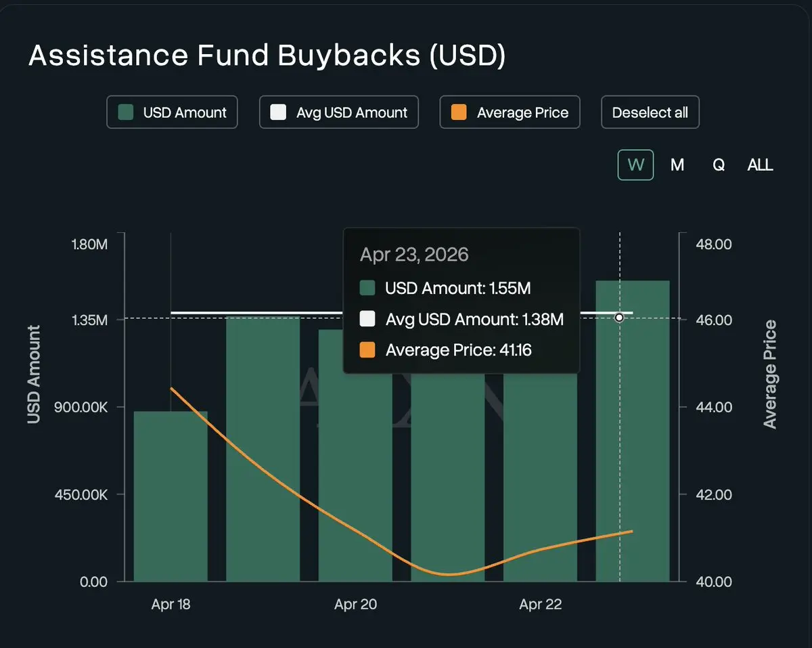
Task: Click the green USD Amount legend swatch
Action: (x=125, y=112)
